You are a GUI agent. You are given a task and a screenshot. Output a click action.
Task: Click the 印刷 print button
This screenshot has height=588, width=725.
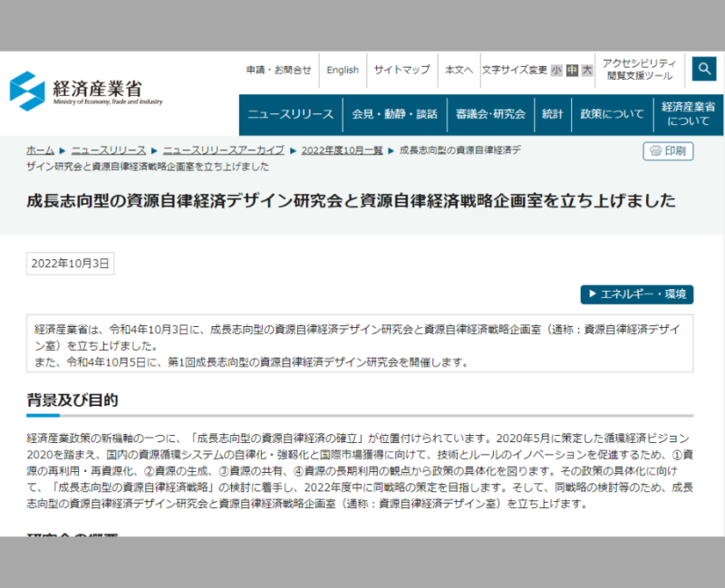tap(668, 151)
